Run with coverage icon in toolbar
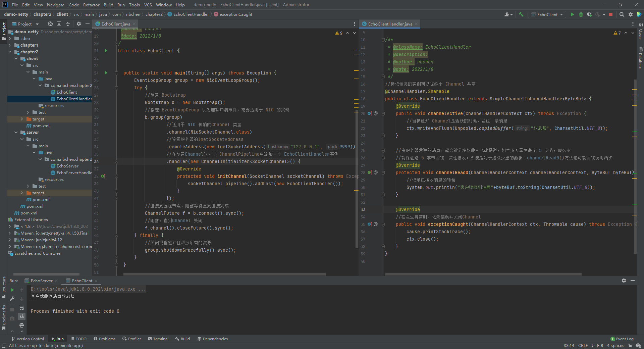Image resolution: width=644 pixels, height=349 pixels. (589, 14)
